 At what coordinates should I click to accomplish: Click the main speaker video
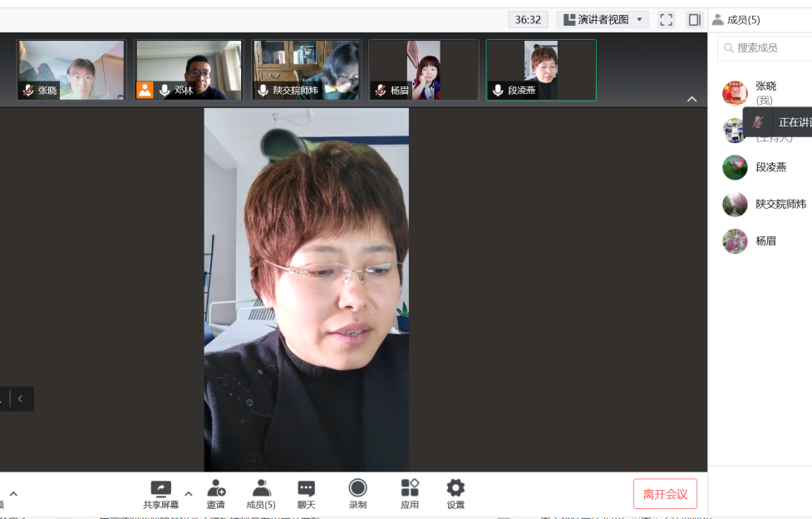(306, 289)
